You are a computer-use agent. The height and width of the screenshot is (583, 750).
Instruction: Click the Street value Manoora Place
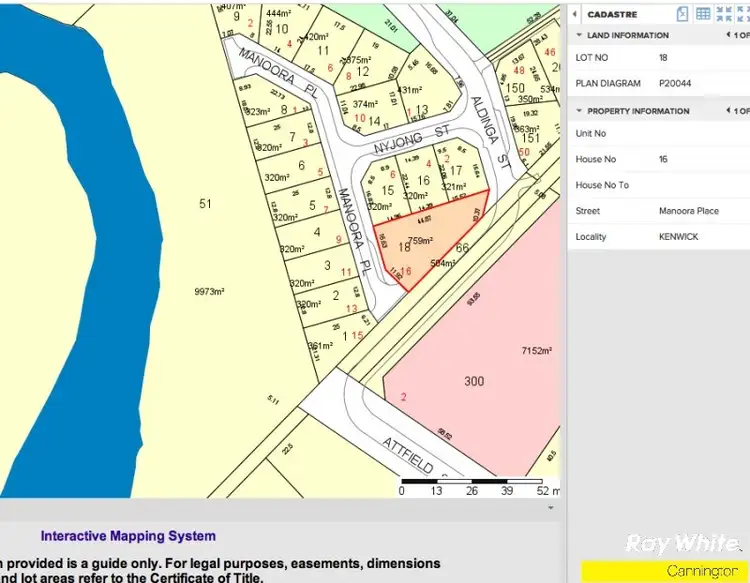tap(688, 211)
